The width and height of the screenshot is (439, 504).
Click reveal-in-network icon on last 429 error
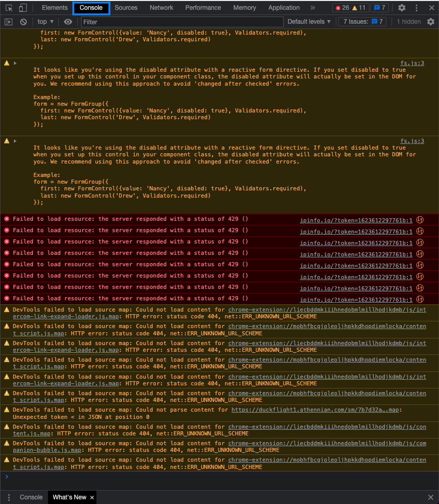click(x=420, y=299)
